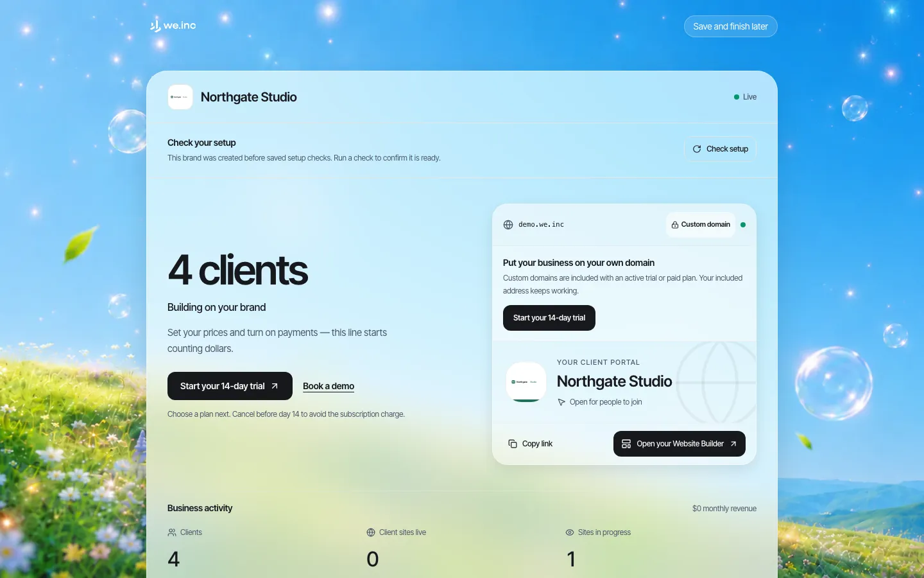
Task: Run the Check setup button
Action: [x=720, y=149]
